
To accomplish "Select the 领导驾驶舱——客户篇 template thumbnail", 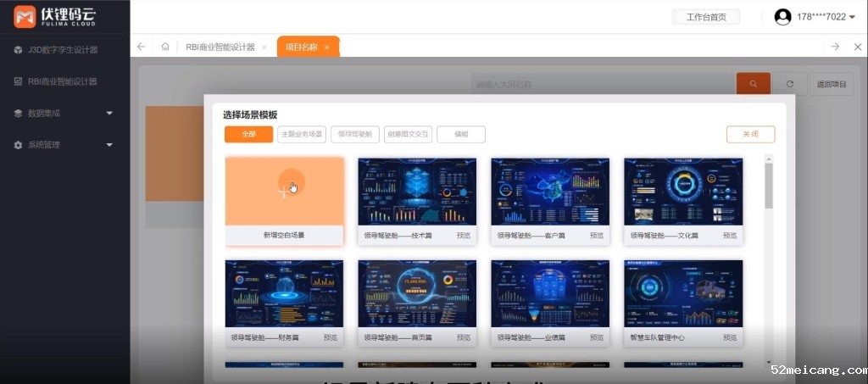I will [550, 192].
